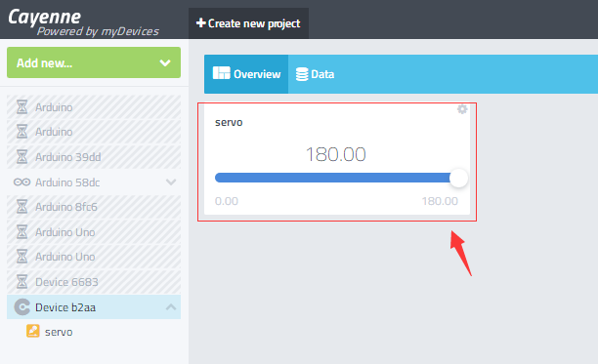This screenshot has height=364, width=598.
Task: Click the servo slider handle
Action: [458, 178]
